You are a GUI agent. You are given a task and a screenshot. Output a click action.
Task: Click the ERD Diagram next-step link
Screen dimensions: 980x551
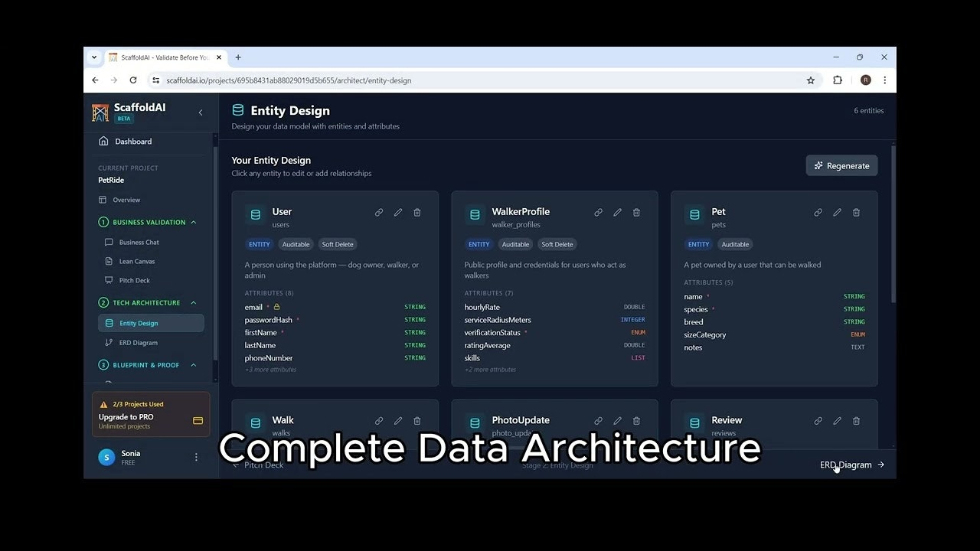pos(851,465)
